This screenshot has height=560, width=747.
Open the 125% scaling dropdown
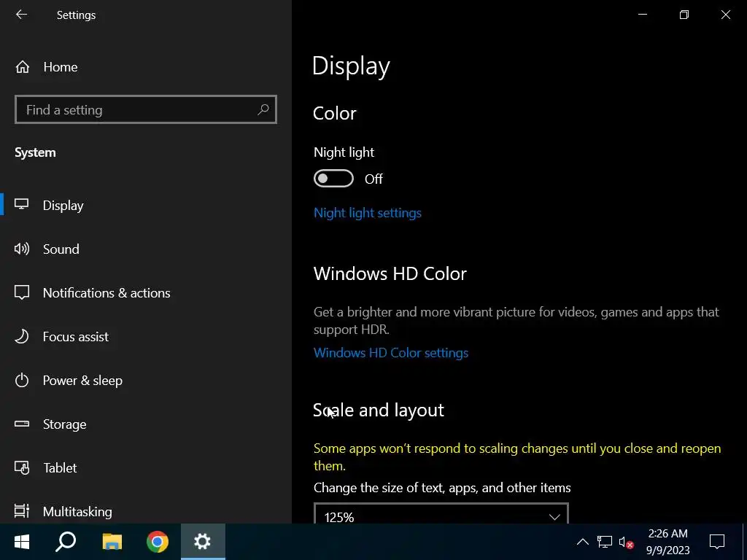(441, 514)
